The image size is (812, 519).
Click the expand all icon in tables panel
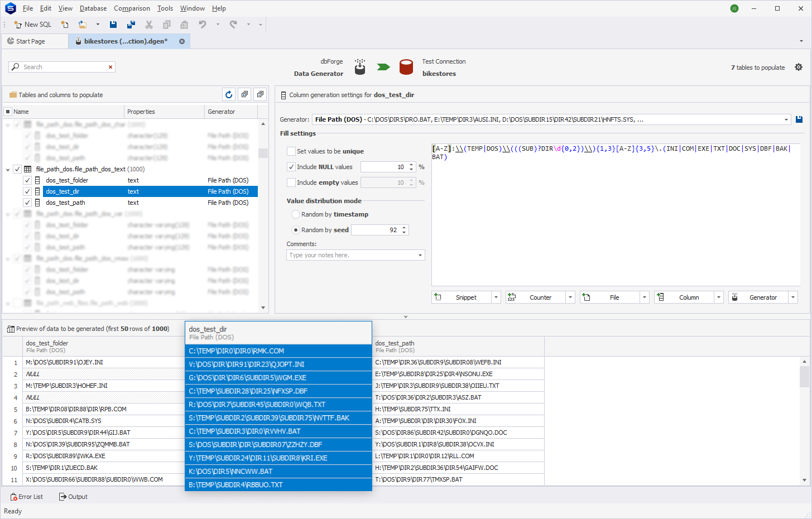click(244, 95)
